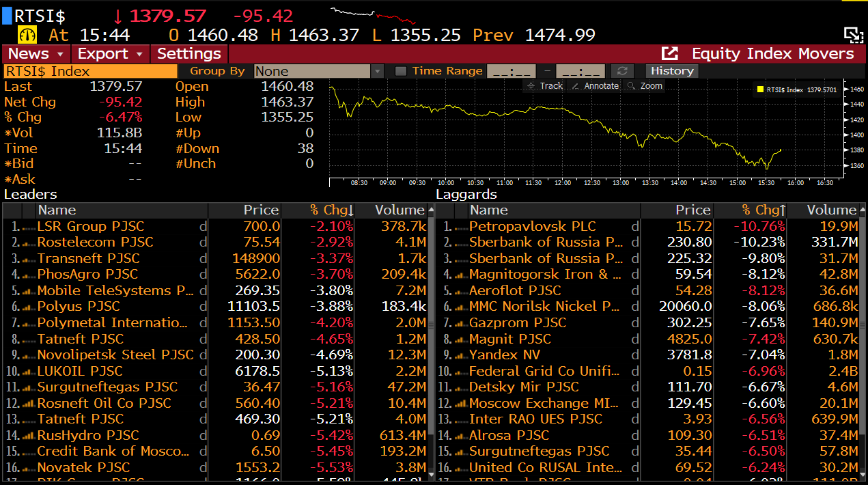
Task: Click the mini chart icon beside LSR Group PJSC
Action: (29, 227)
